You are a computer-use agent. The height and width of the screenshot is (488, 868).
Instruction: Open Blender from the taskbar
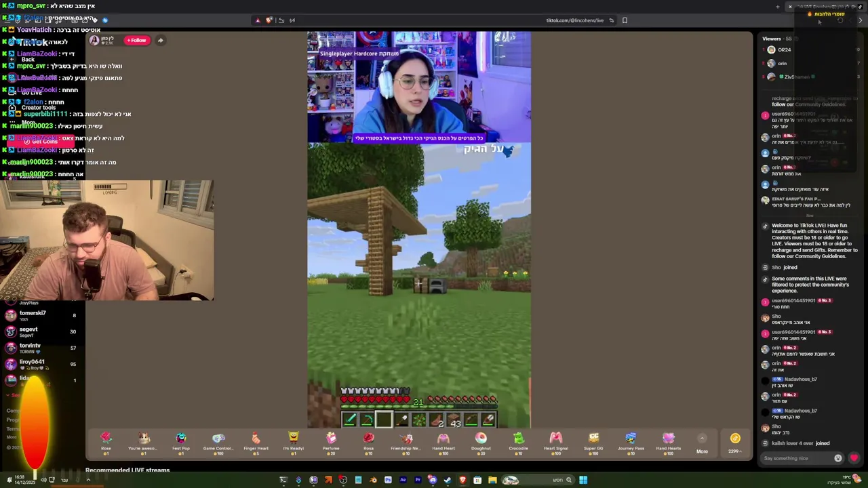(x=373, y=480)
